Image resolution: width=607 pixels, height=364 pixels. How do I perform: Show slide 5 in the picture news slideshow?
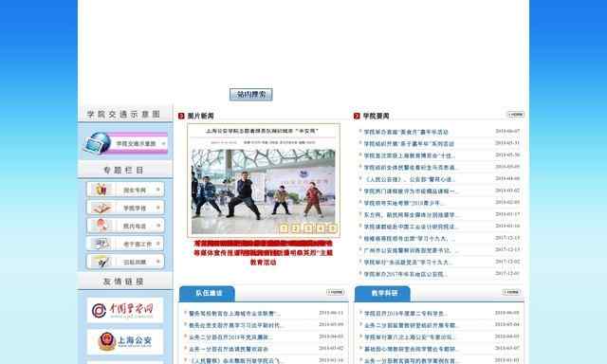(333, 228)
